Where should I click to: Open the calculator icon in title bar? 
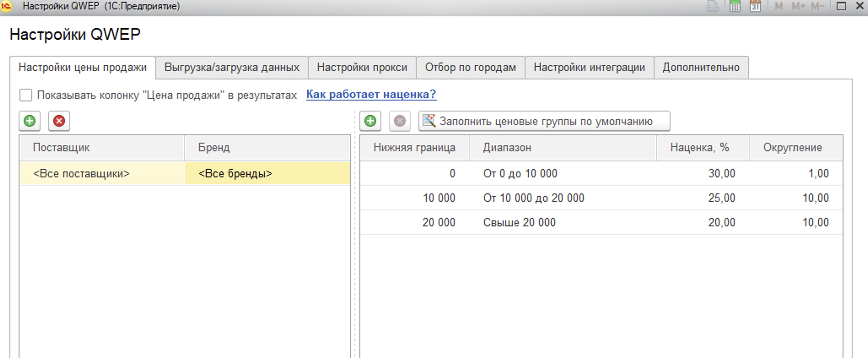point(735,6)
